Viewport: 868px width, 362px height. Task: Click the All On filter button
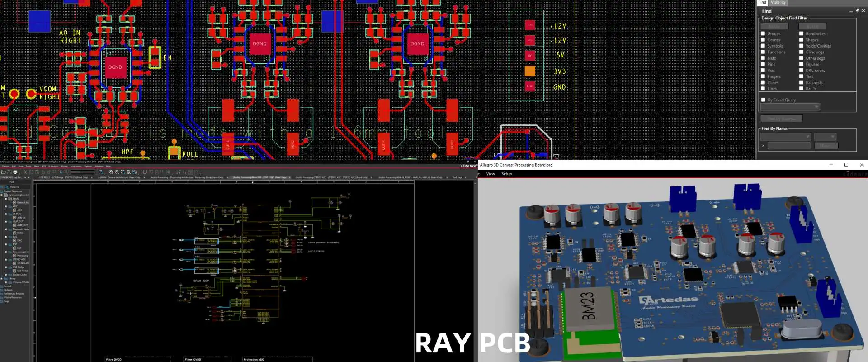[774, 27]
